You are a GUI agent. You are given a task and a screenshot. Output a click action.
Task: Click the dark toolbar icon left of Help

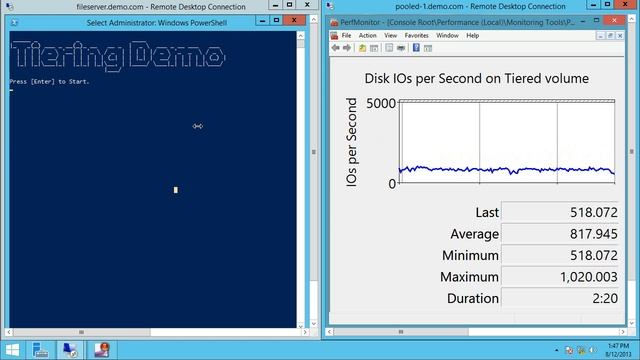[401, 48]
